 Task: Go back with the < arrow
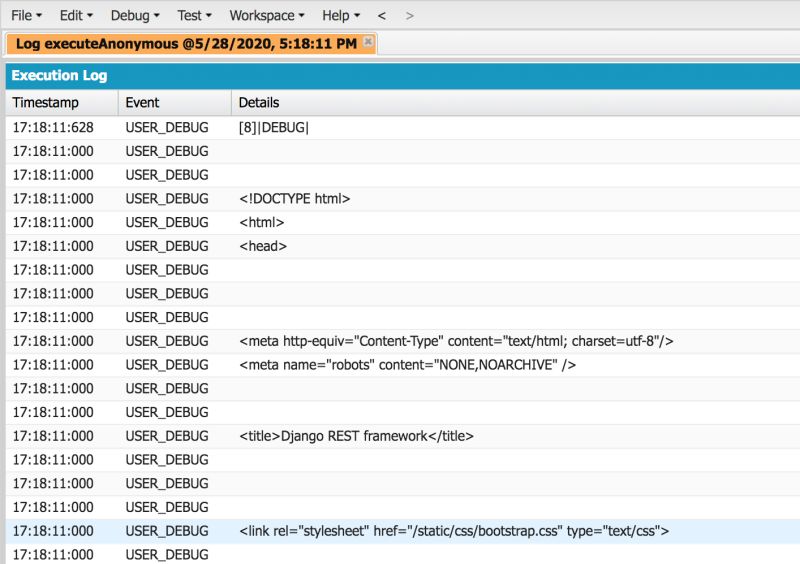[x=382, y=16]
